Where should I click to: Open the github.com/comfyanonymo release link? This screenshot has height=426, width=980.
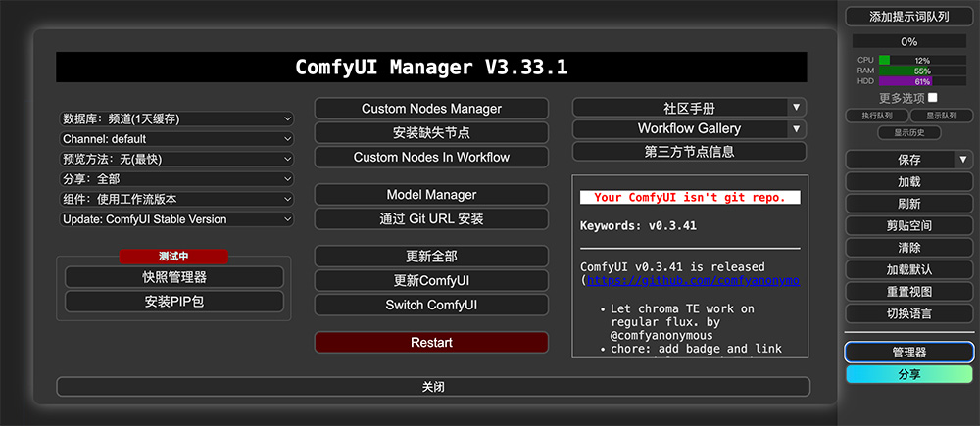(693, 280)
